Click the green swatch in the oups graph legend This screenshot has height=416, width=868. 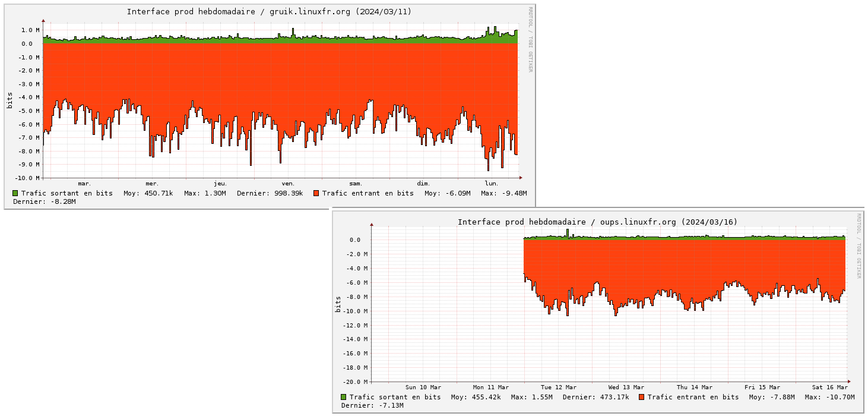click(x=344, y=397)
